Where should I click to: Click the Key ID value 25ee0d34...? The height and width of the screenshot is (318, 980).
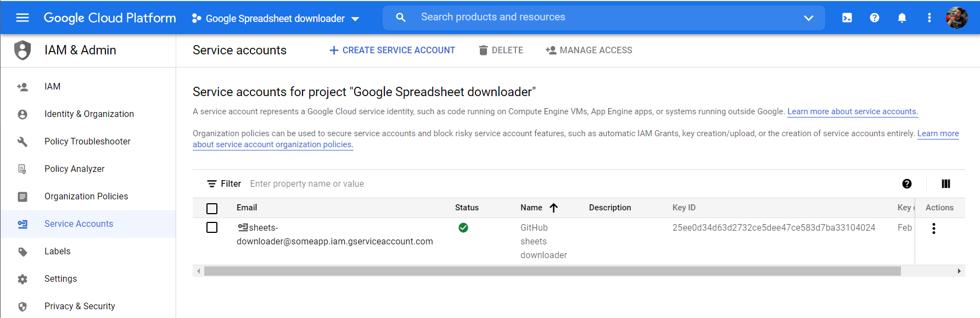(x=774, y=227)
